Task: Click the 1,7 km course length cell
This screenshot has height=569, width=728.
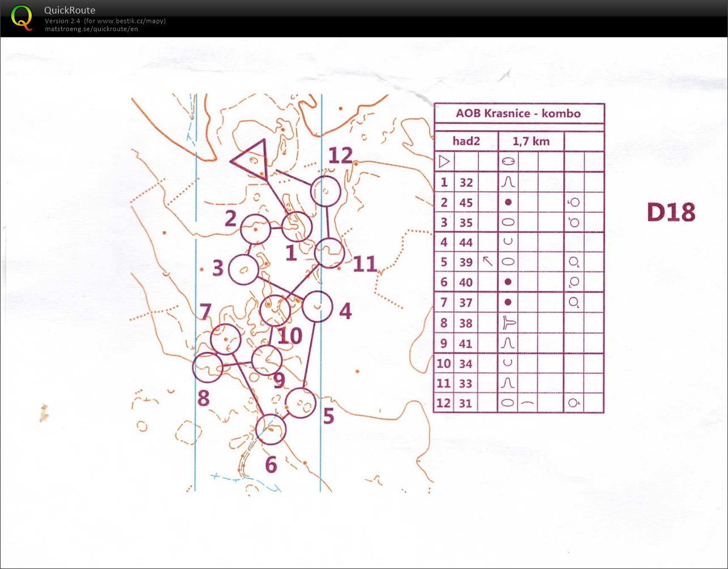Action: 531,141
